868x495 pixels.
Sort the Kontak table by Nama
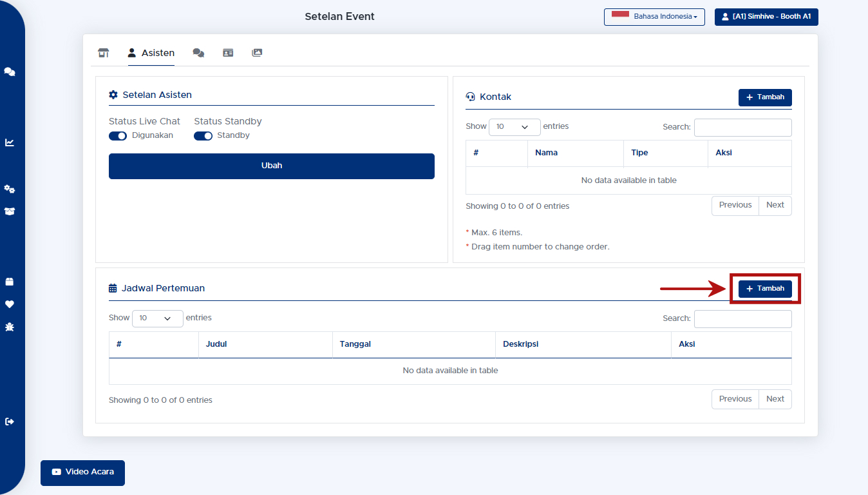[575, 153]
